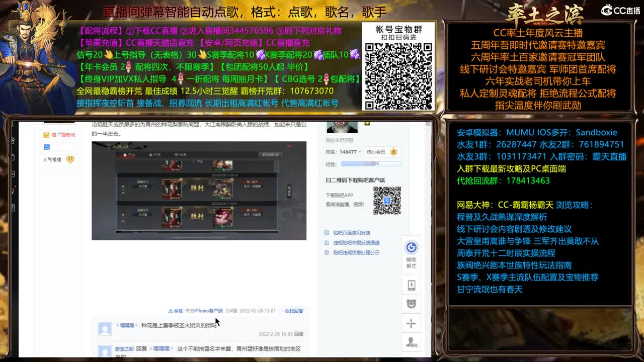Click the 辅助模式 accessibility icon
The image size is (644, 362).
tap(412, 247)
